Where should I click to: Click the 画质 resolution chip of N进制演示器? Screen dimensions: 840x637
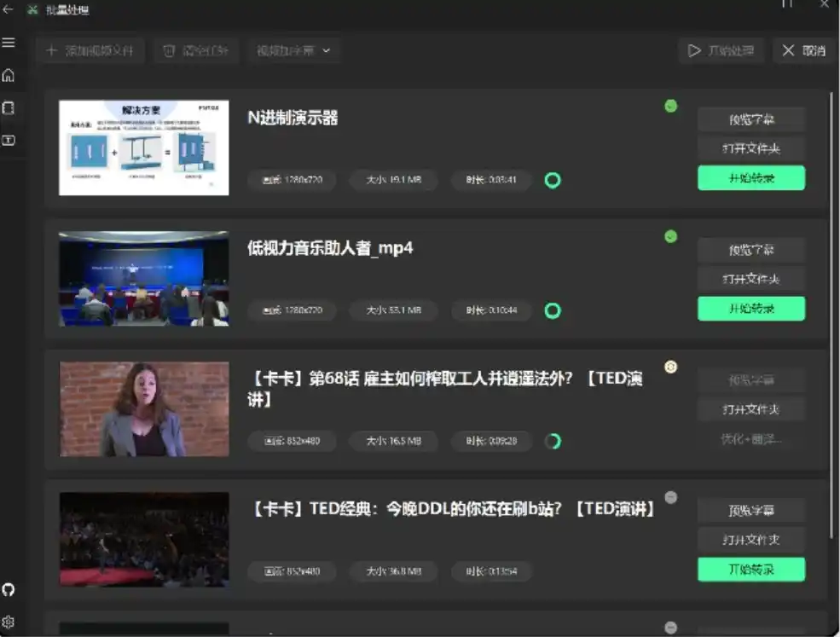pos(293,180)
